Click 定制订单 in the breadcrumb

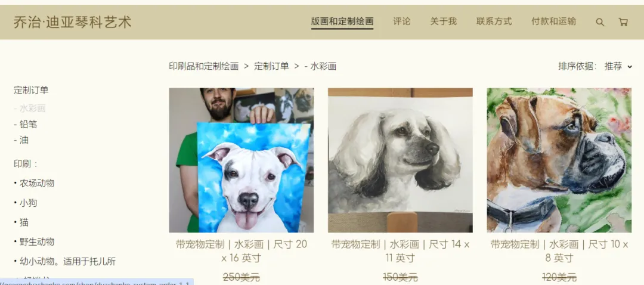tap(271, 66)
